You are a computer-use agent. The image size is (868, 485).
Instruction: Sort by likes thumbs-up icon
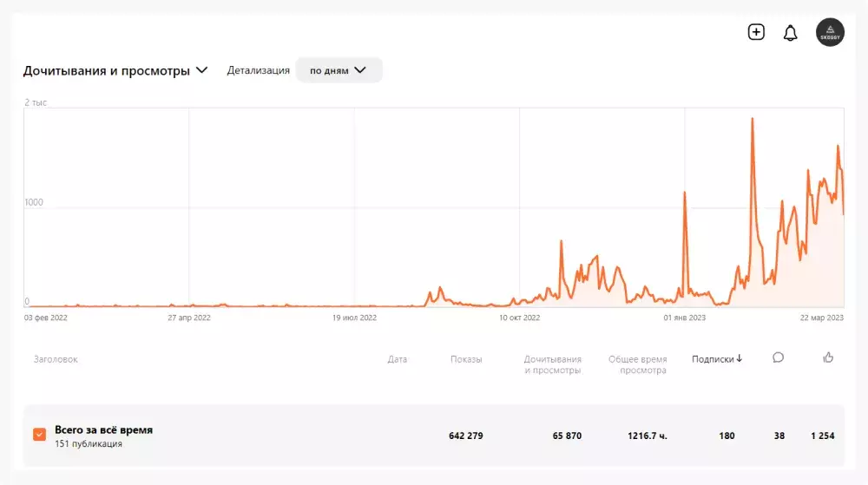coord(827,357)
